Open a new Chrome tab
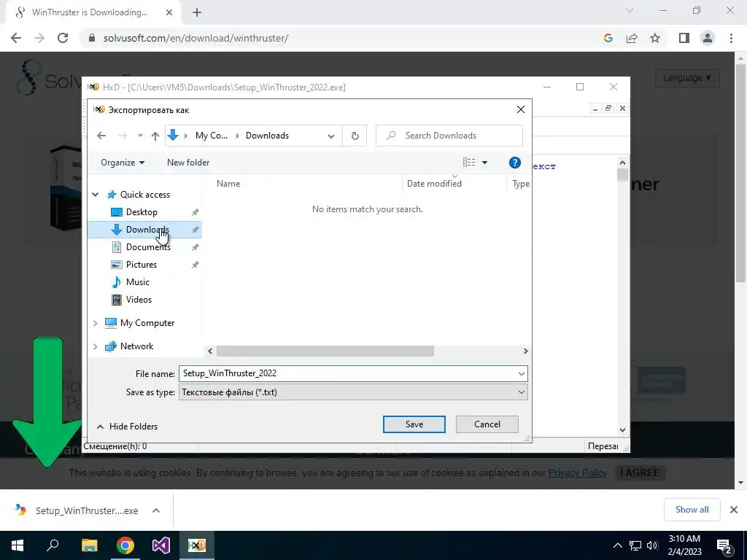The image size is (747, 560). 197,12
